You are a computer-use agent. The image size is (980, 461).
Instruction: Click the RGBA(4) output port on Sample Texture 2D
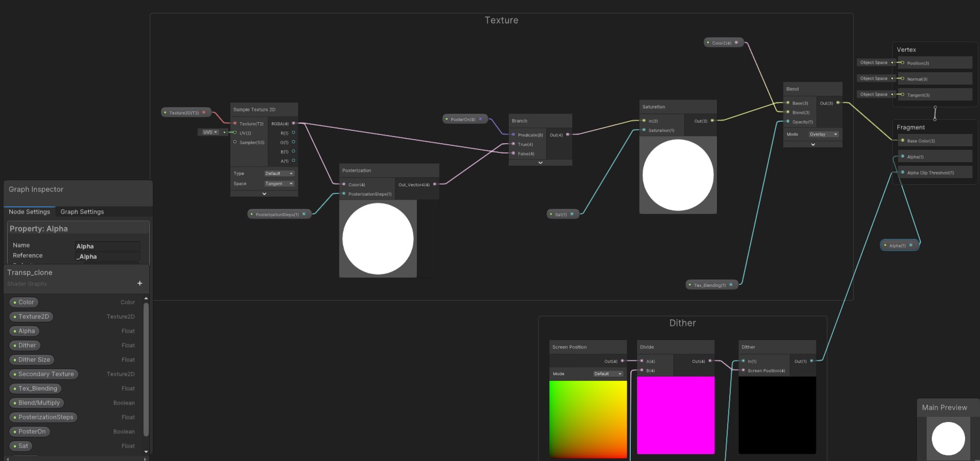pos(293,123)
